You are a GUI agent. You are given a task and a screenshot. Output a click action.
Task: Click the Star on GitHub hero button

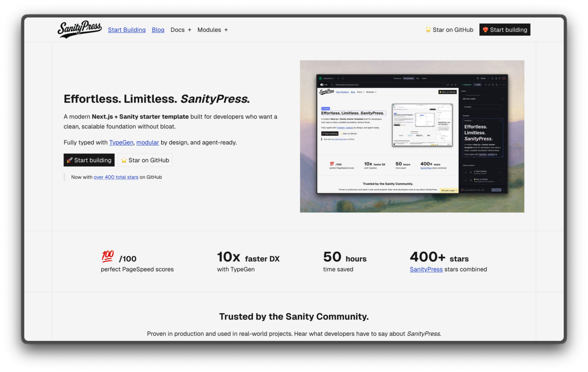145,160
